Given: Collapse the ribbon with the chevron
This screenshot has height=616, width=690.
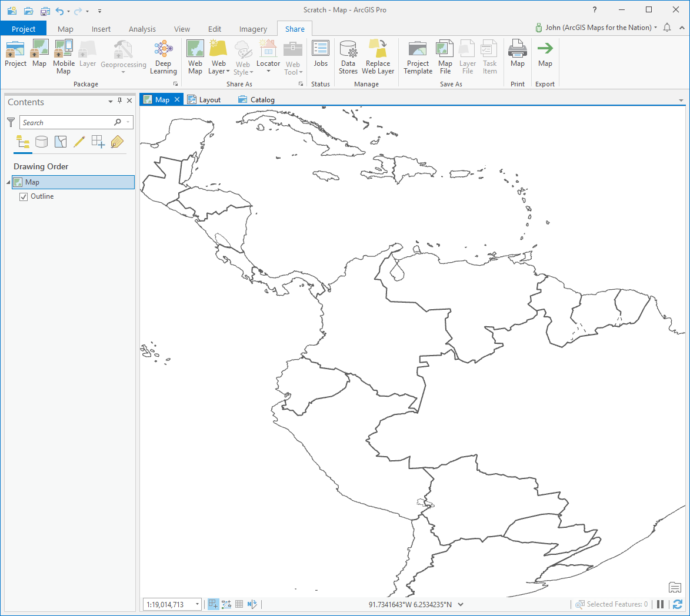Looking at the screenshot, I should pos(682,28).
